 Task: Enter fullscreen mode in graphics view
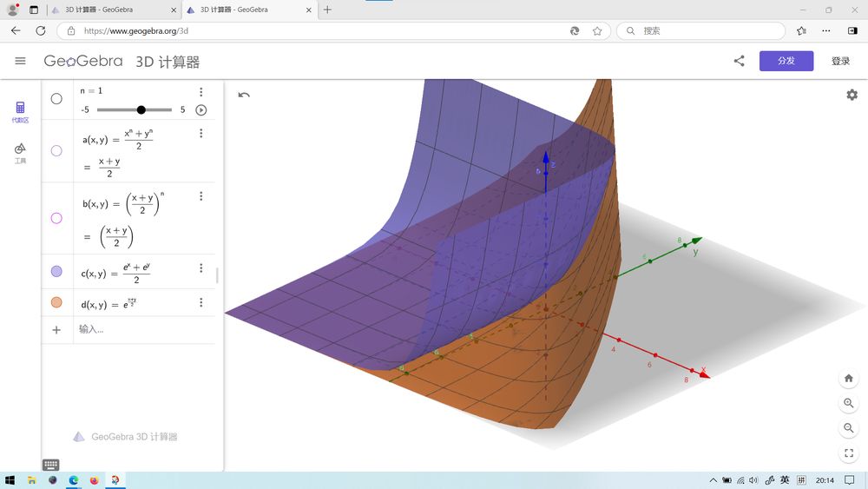coord(848,453)
